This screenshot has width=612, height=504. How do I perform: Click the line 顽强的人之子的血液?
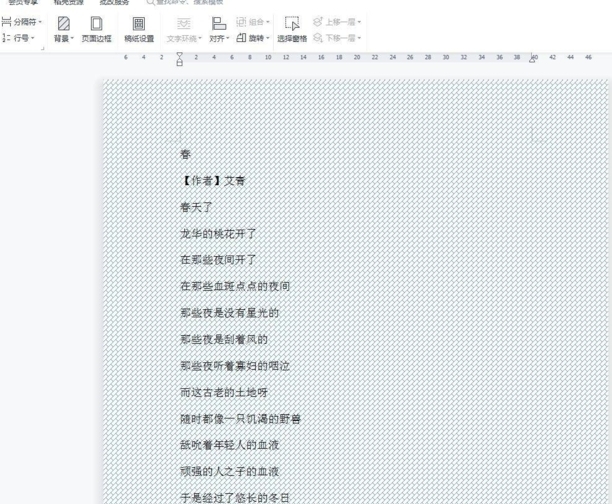(229, 472)
